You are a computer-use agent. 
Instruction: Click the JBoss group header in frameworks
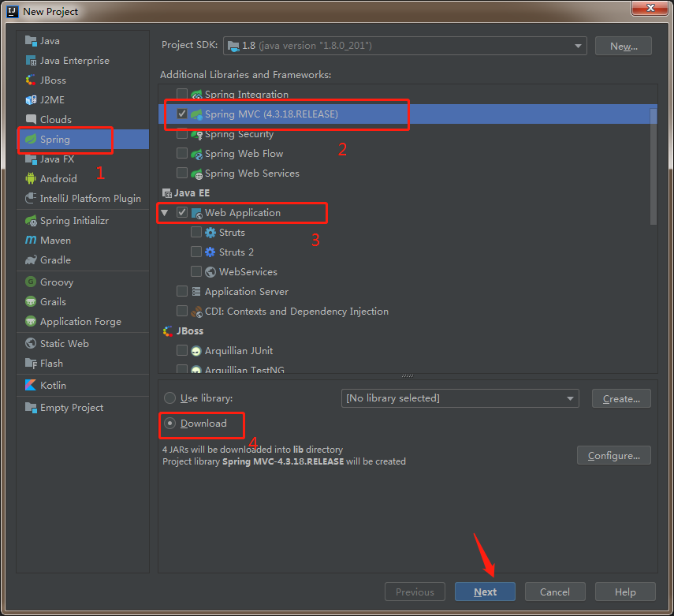click(x=184, y=330)
